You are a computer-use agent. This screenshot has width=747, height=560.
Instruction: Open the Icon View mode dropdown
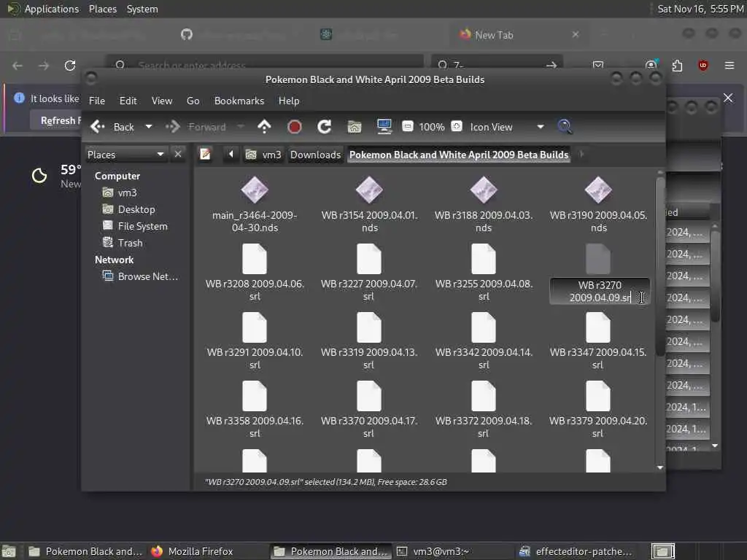[506, 127]
